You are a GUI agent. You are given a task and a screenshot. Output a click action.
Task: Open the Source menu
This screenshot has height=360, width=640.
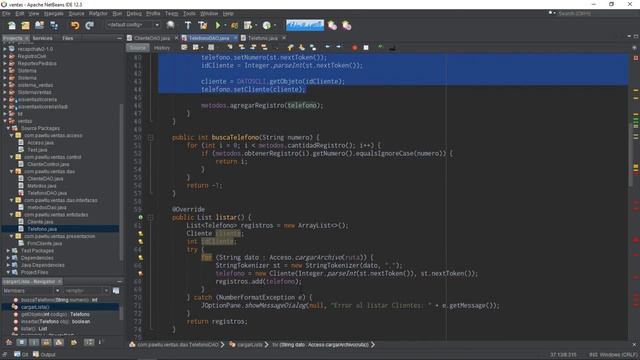pos(76,13)
